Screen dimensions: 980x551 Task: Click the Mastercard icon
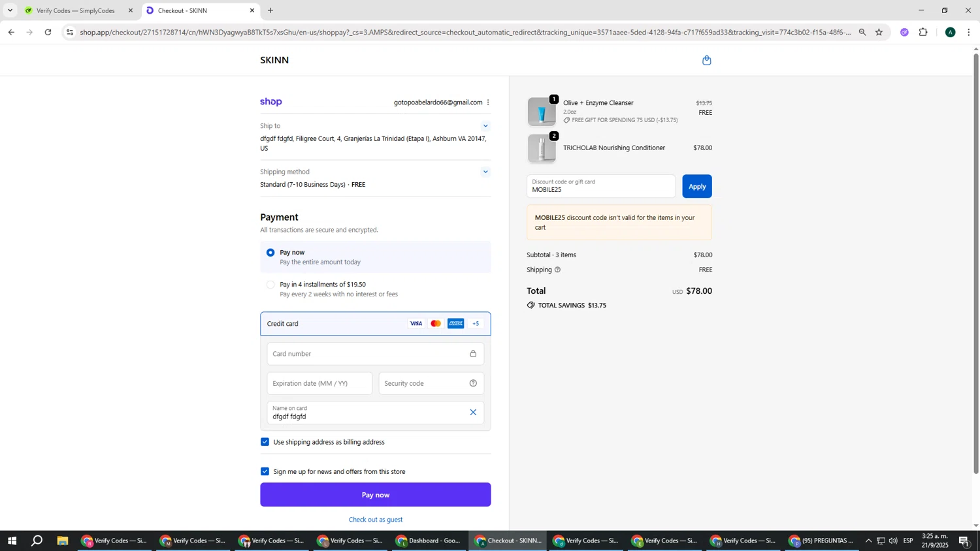click(436, 324)
